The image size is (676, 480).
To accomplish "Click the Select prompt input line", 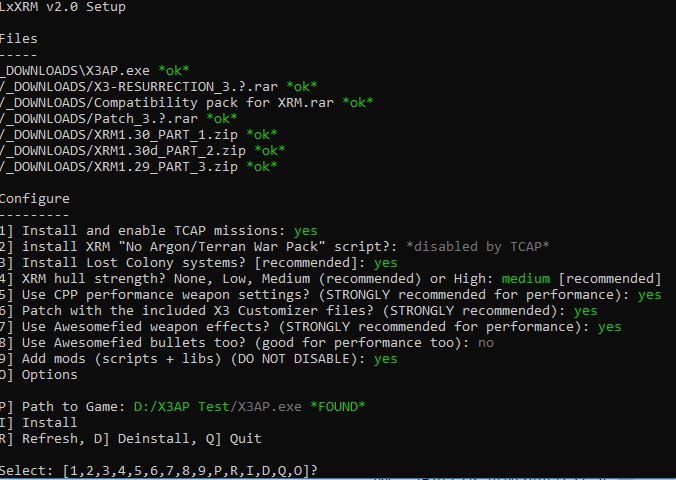I will [x=159, y=471].
